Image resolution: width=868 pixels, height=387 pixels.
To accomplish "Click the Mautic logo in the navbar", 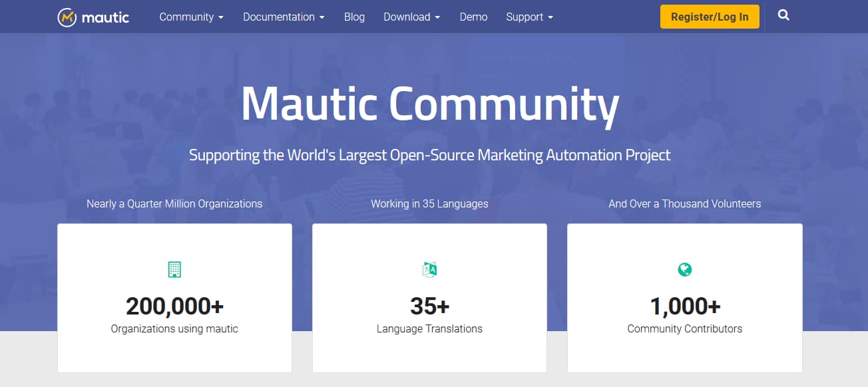I will 93,17.
